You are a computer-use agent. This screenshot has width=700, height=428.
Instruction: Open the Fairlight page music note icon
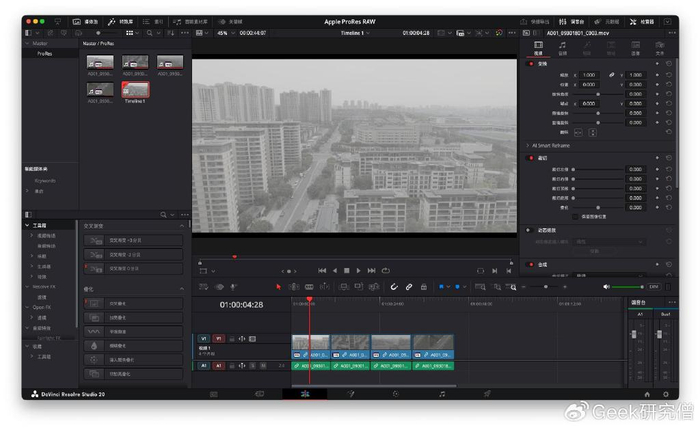click(442, 394)
